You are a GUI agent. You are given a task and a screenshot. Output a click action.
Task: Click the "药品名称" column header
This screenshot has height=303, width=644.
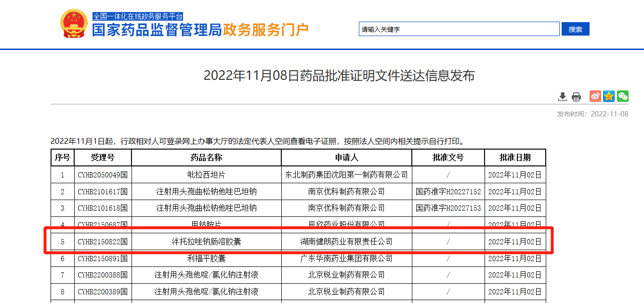(x=206, y=157)
